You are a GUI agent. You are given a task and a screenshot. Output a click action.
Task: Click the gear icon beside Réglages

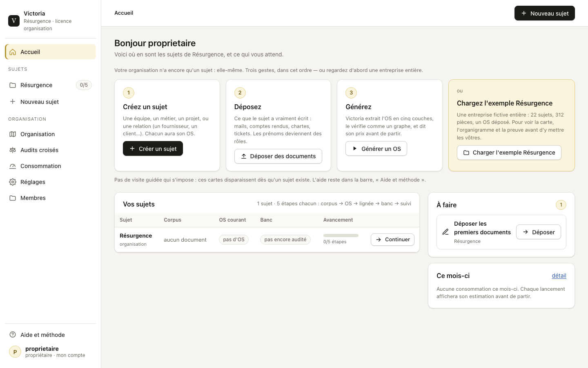pos(13,182)
